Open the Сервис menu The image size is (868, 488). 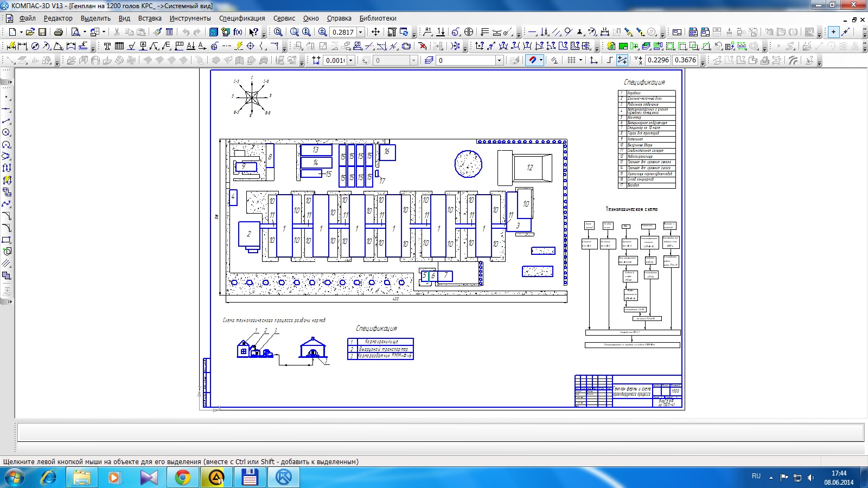(x=284, y=18)
